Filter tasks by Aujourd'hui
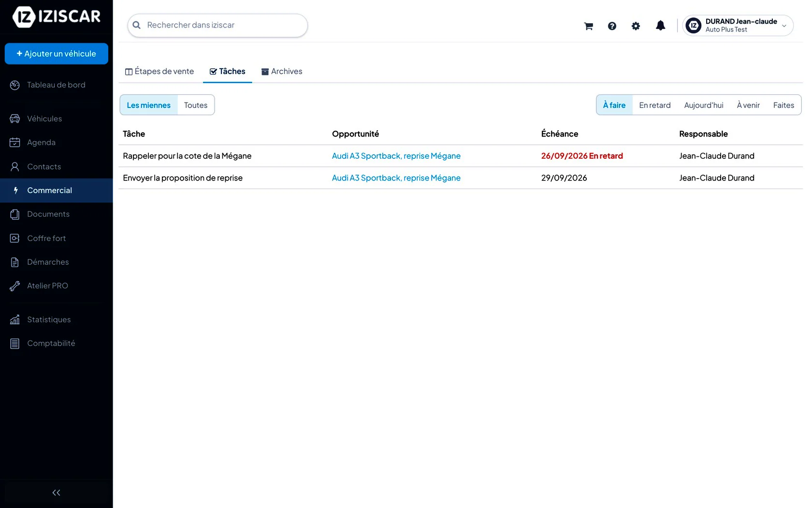The width and height of the screenshot is (812, 508). click(704, 105)
